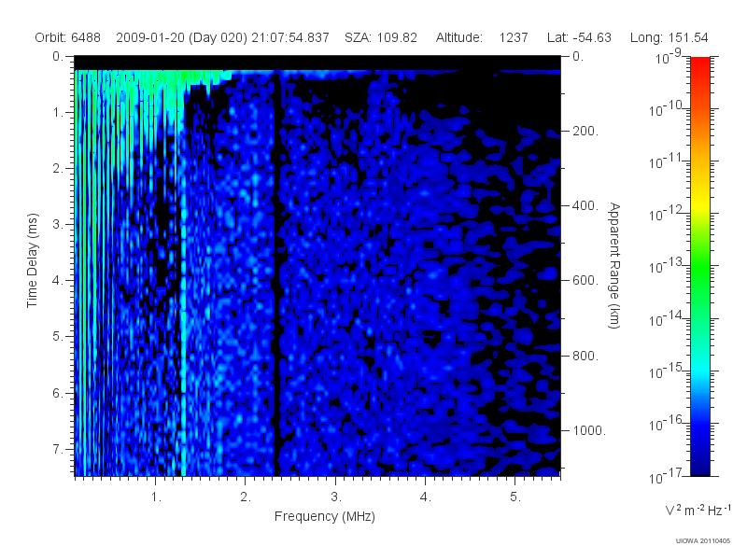Click the 10^-9 color scale label
The width and height of the screenshot is (747, 560).
(x=669, y=58)
